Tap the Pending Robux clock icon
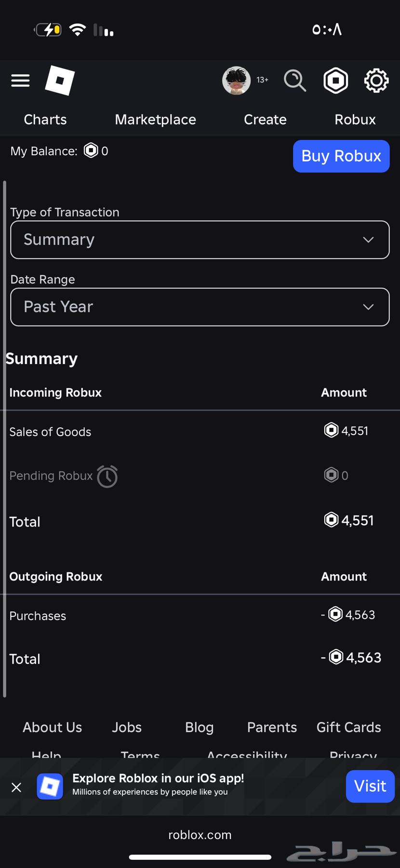 pyautogui.click(x=107, y=476)
